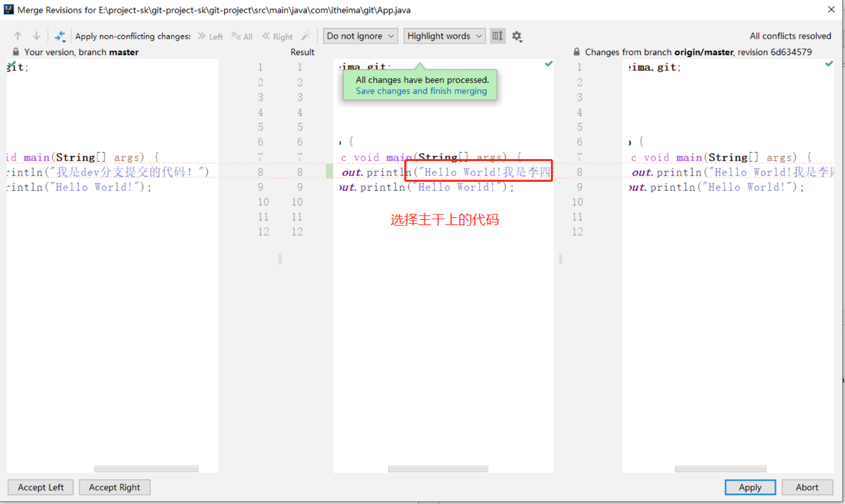Close the Merge Revisions dialog
Screen dimensions: 845x504
pyautogui.click(x=831, y=10)
